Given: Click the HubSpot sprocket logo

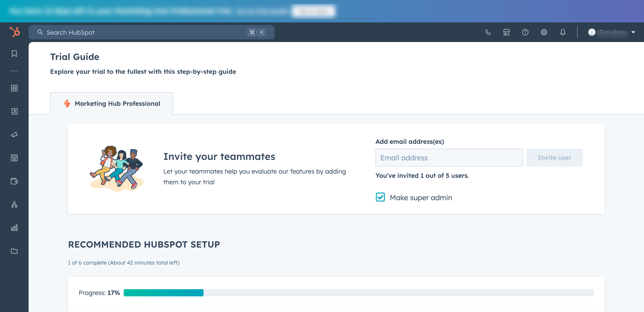Looking at the screenshot, I should point(14,32).
